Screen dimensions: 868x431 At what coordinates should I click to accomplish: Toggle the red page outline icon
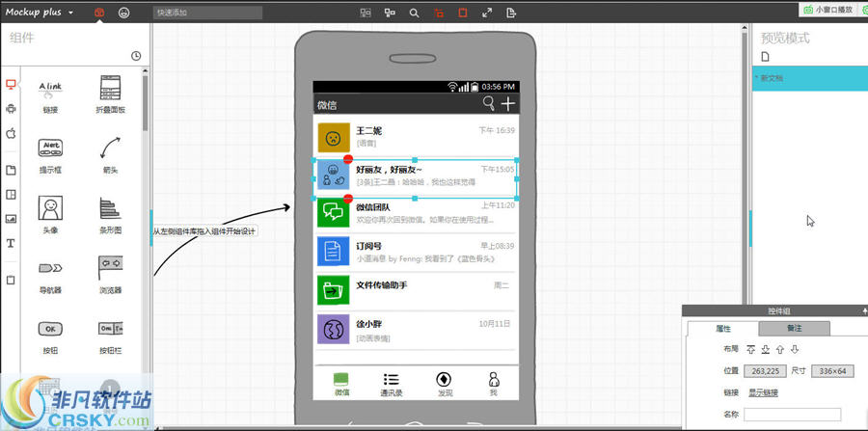click(x=463, y=13)
